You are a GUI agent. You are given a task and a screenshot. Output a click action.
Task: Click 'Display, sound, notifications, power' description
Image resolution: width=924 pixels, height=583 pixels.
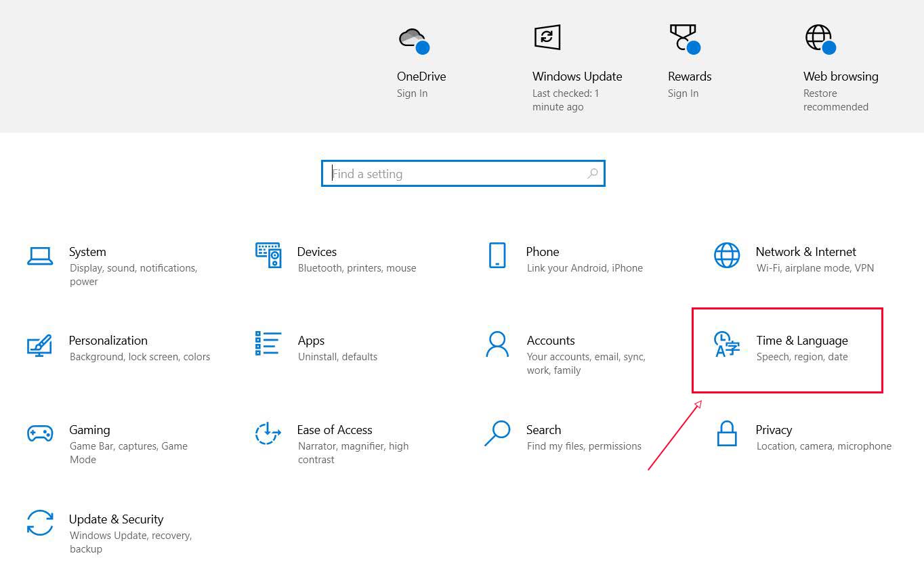point(133,275)
